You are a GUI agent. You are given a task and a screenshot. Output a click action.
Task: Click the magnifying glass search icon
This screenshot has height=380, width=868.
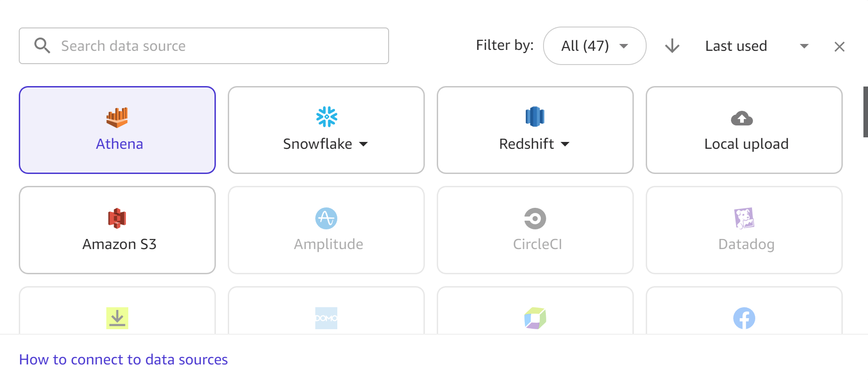click(x=43, y=45)
